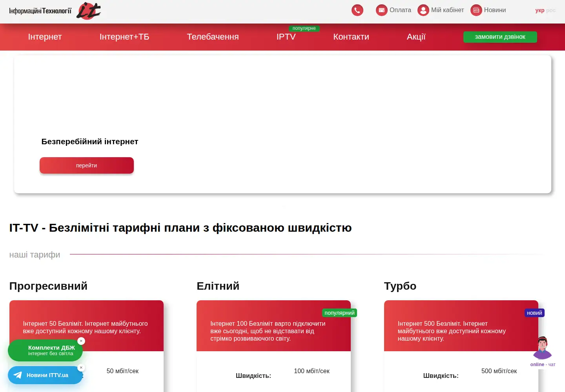565x392 pixels.
Task: Click the IT company logo
Action: (89, 11)
